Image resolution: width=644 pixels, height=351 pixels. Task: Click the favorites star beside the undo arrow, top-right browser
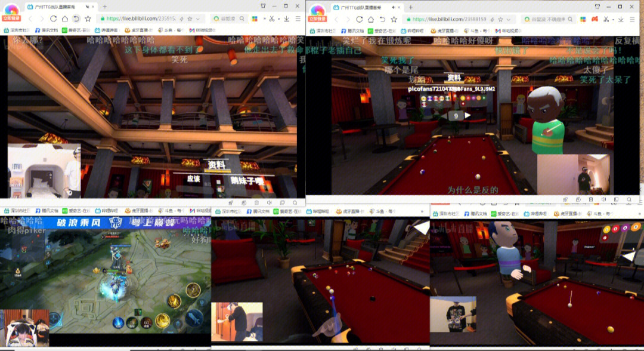click(x=394, y=19)
